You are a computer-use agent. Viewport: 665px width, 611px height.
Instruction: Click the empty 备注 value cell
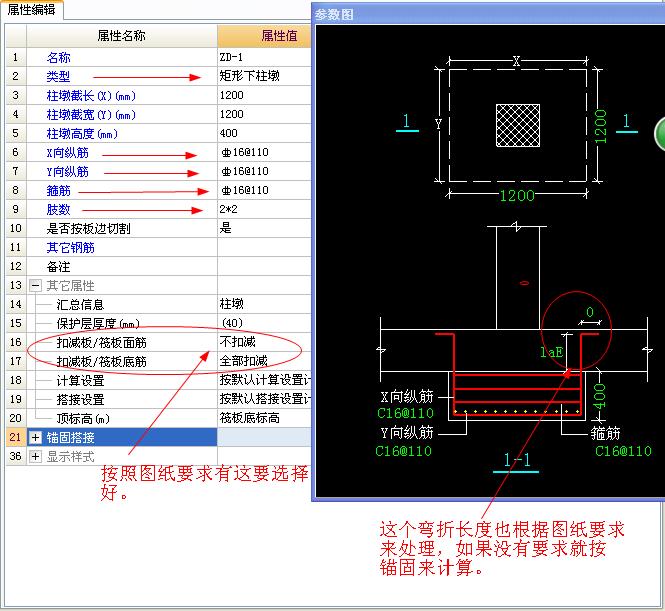(264, 266)
